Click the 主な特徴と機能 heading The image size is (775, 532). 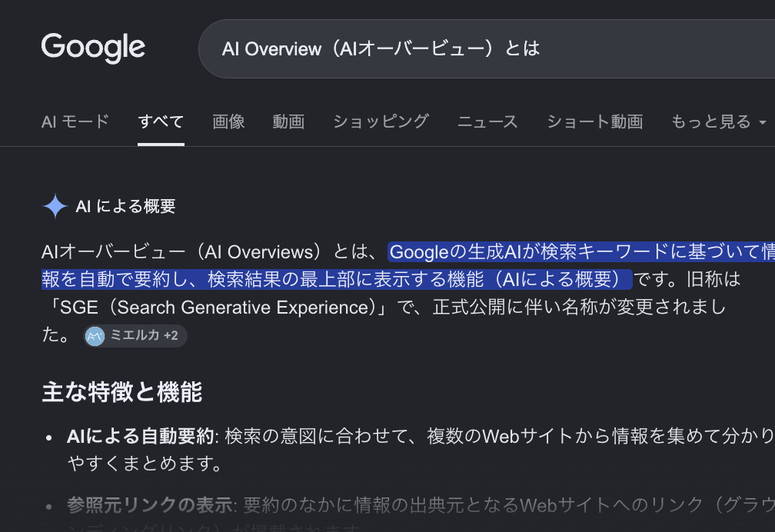(x=122, y=392)
